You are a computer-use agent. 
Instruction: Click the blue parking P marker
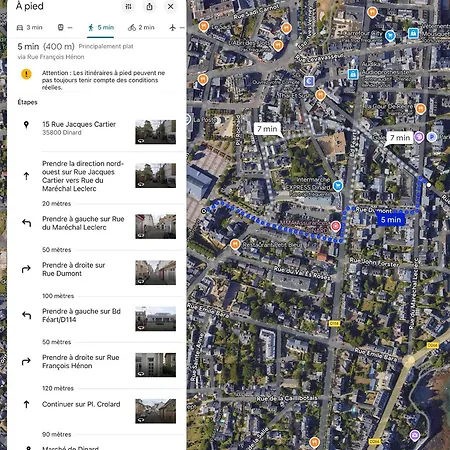point(432,137)
